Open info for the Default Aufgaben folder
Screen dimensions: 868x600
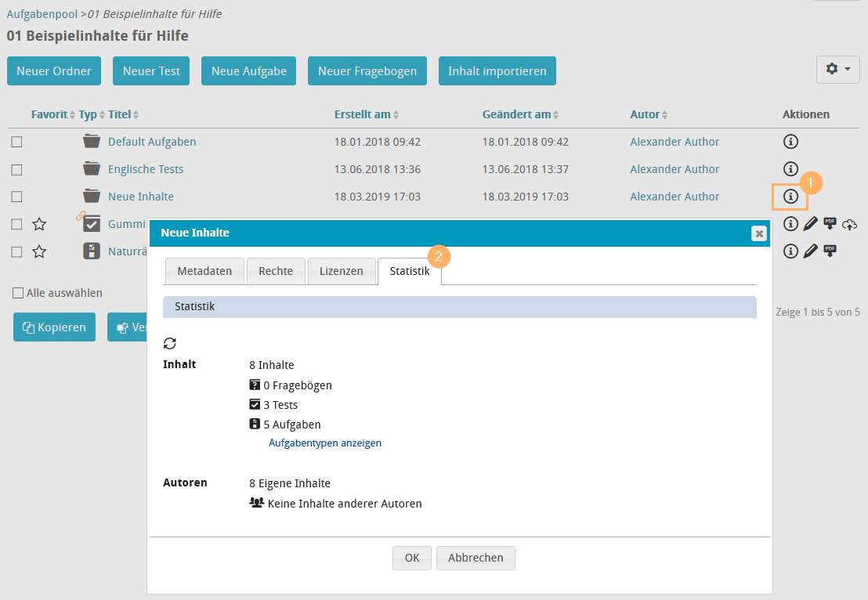click(790, 142)
